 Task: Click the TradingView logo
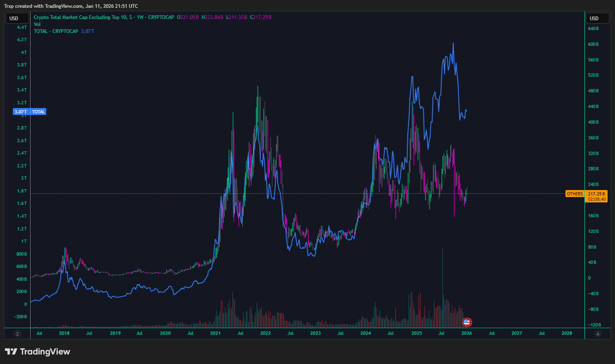[x=38, y=352]
